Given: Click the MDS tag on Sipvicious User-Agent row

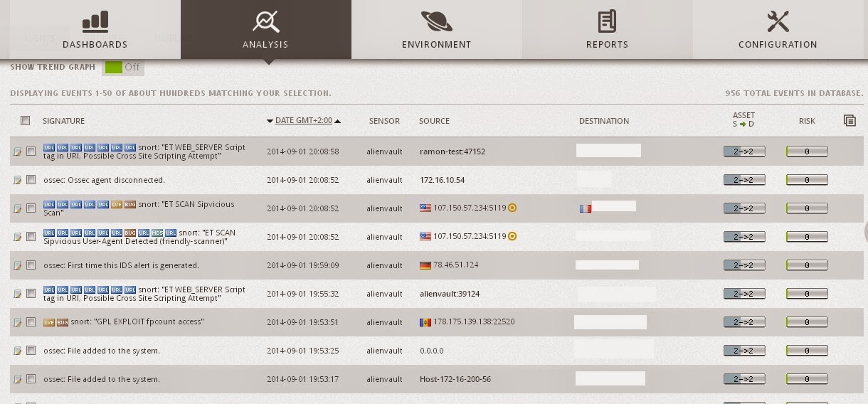Looking at the screenshot, I should 157,233.
